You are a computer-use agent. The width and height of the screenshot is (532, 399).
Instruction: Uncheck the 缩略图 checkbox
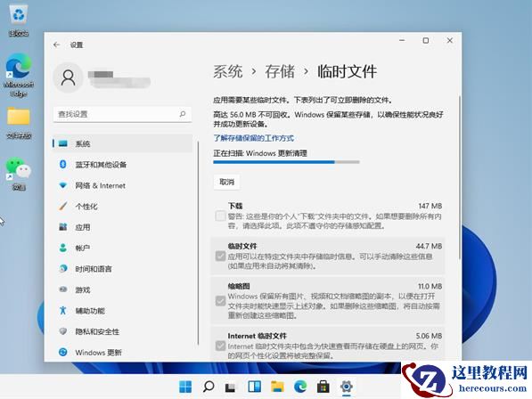pos(220,301)
